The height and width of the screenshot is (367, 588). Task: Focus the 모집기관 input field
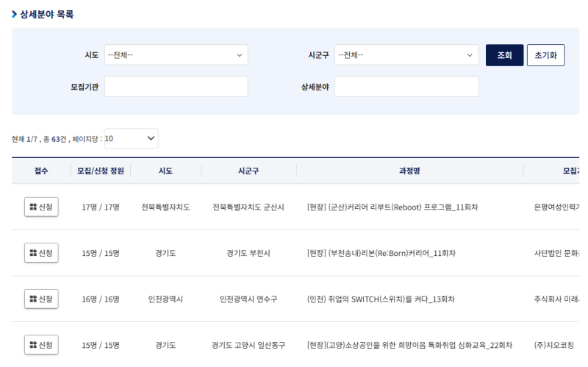176,87
